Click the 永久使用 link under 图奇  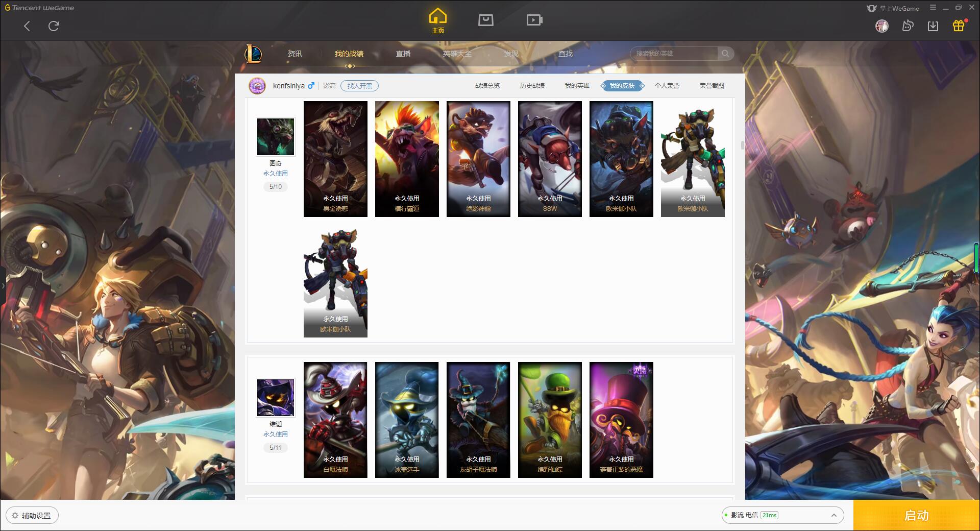276,174
